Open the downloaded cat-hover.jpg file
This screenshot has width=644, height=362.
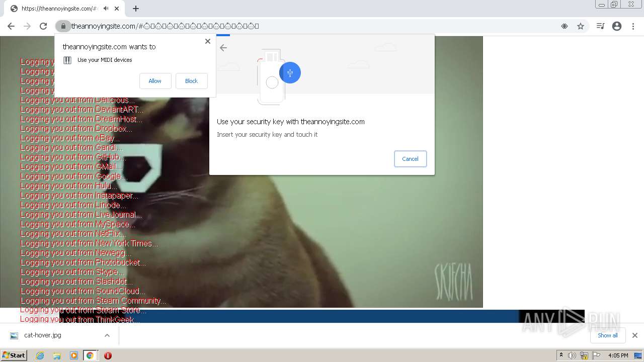coord(43,335)
